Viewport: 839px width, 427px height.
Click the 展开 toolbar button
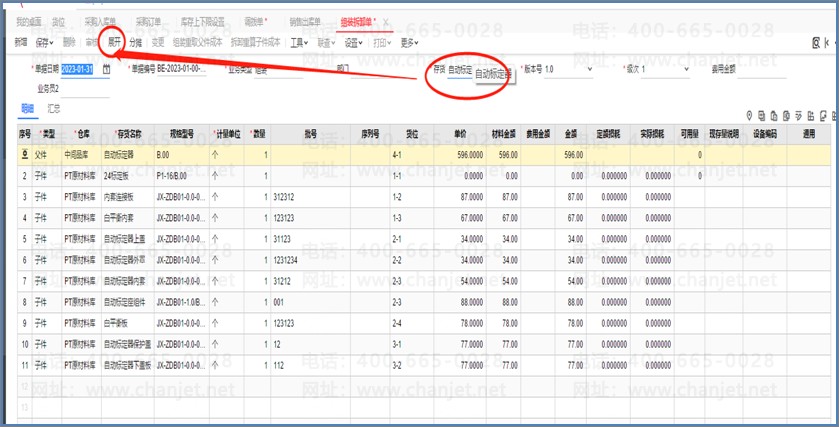[x=114, y=42]
